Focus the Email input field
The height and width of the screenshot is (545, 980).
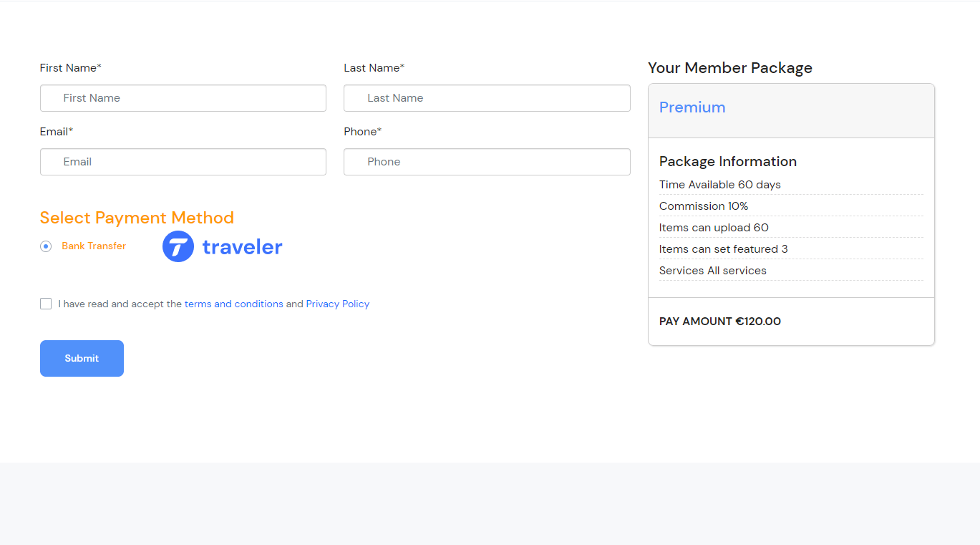click(183, 162)
